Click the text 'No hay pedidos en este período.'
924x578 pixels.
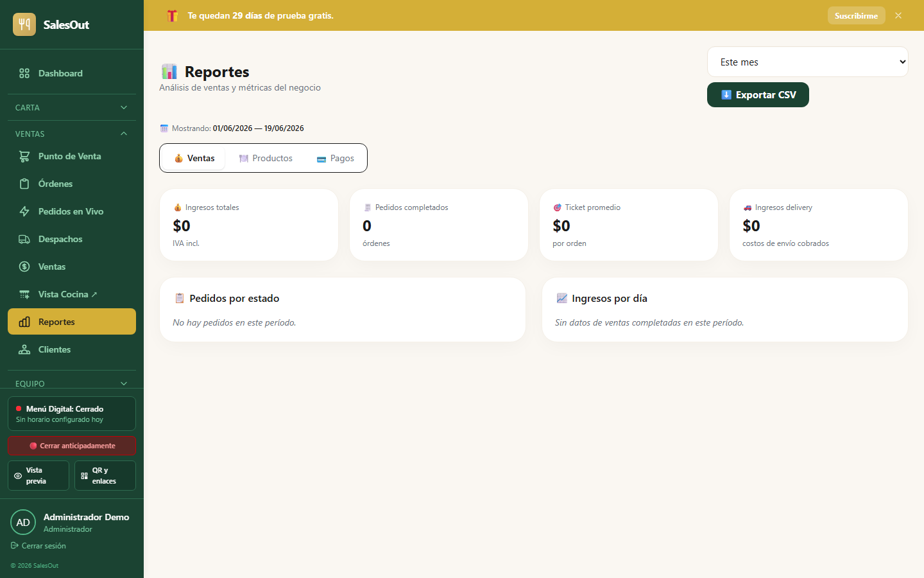click(234, 322)
